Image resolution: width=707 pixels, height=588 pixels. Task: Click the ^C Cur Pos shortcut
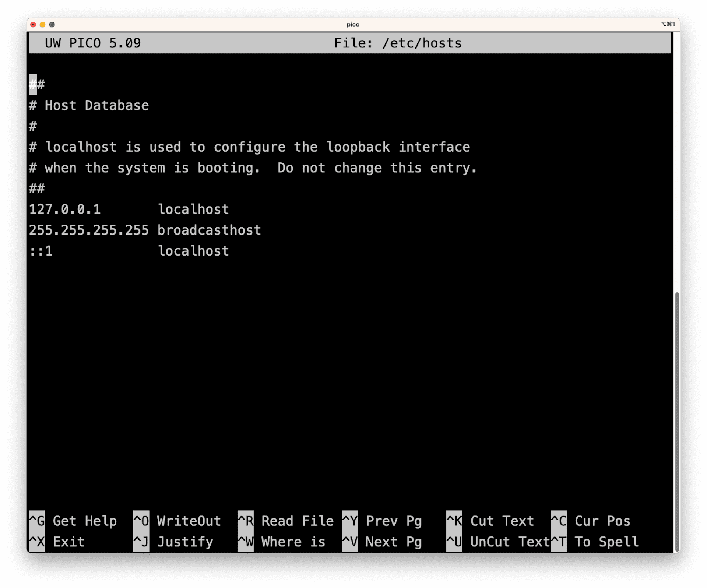[590, 521]
